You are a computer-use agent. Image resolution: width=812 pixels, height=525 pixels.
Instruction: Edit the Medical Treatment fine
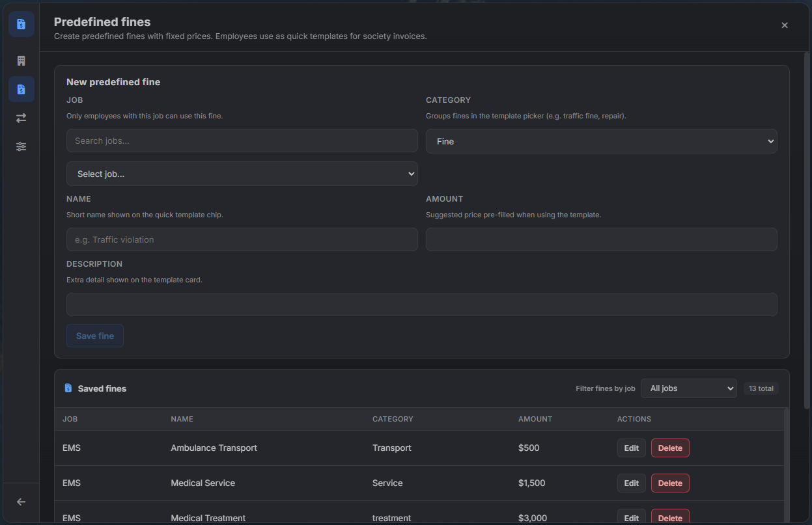point(632,517)
